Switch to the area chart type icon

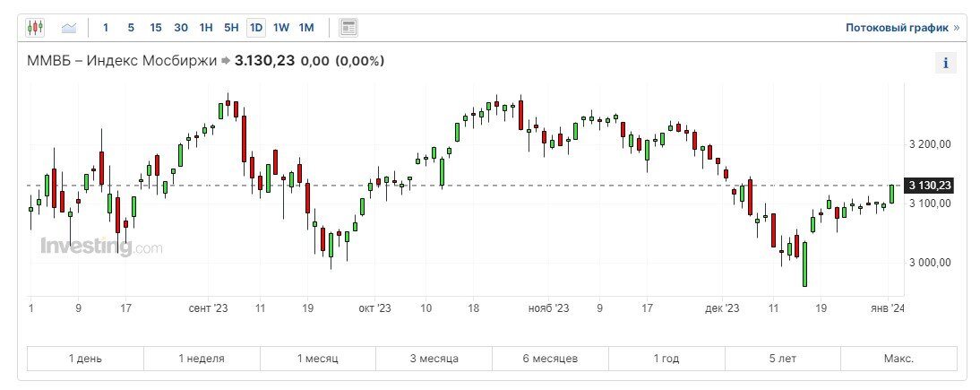coord(69,28)
